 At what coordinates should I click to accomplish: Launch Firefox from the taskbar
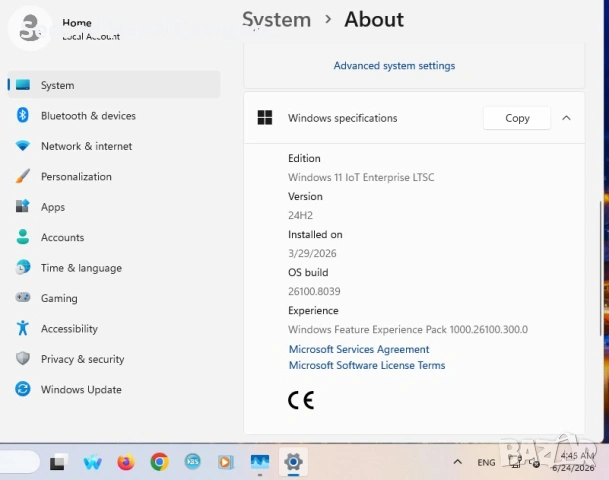click(x=126, y=462)
